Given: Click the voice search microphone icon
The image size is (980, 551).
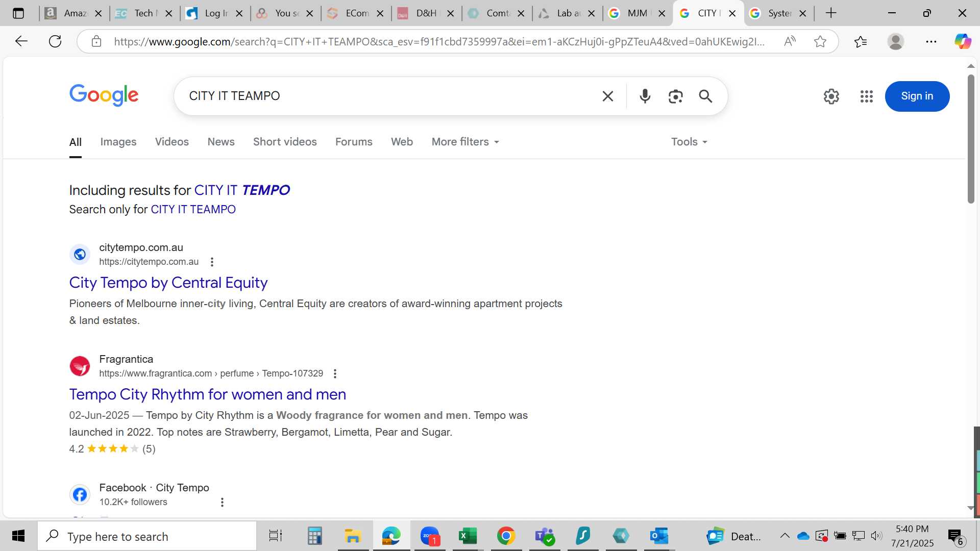Looking at the screenshot, I should 645,96.
